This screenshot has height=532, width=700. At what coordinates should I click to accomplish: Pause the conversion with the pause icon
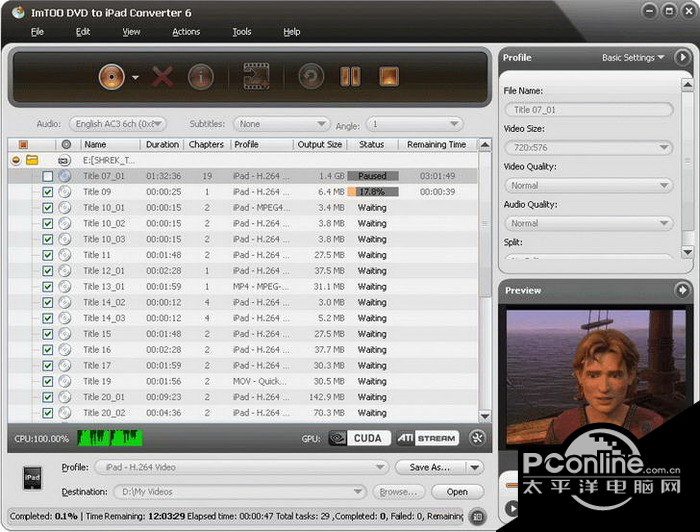coord(350,76)
